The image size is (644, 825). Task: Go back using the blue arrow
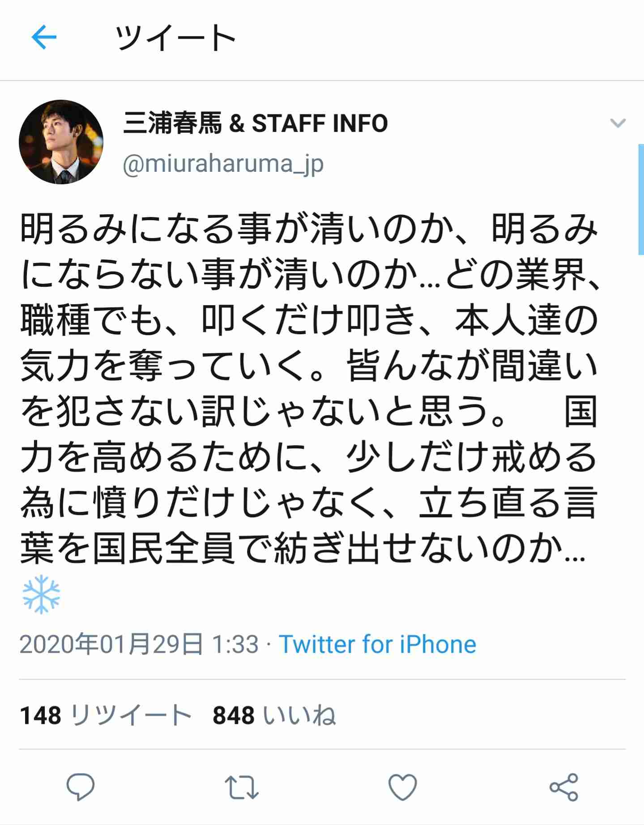[x=44, y=37]
